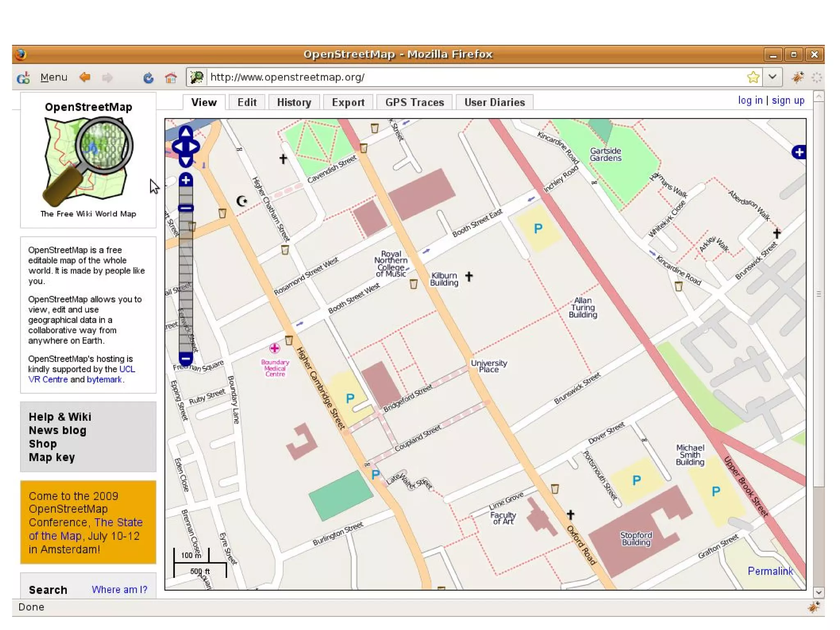Click the church cross near Faculty of Art

571,514
